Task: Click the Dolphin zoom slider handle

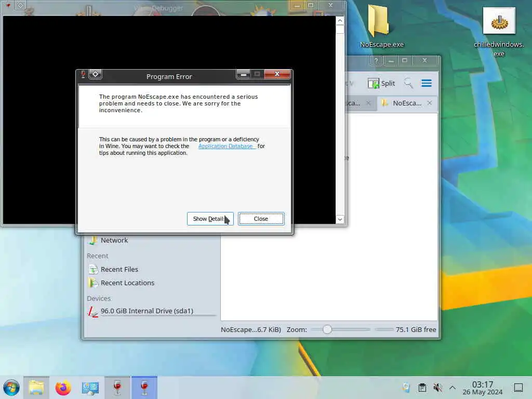Action: (327, 329)
